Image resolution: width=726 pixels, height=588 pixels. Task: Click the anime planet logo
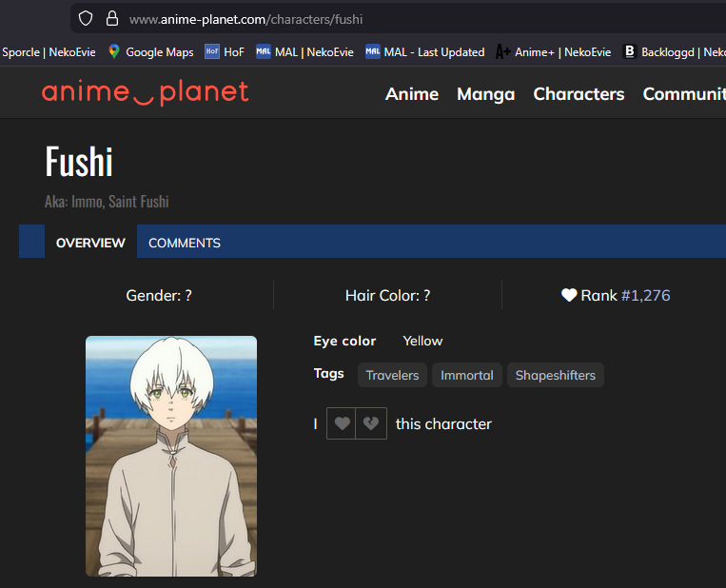(x=145, y=92)
